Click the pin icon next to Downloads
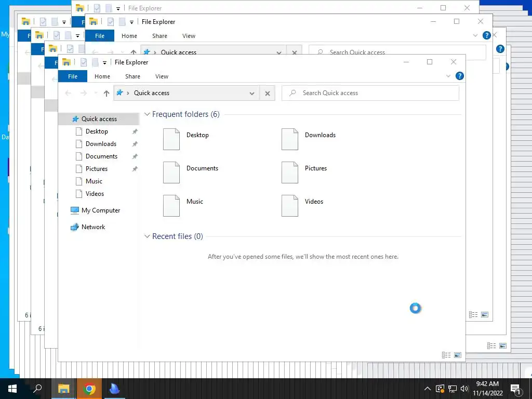Viewport: 532px width, 399px height. [135, 144]
